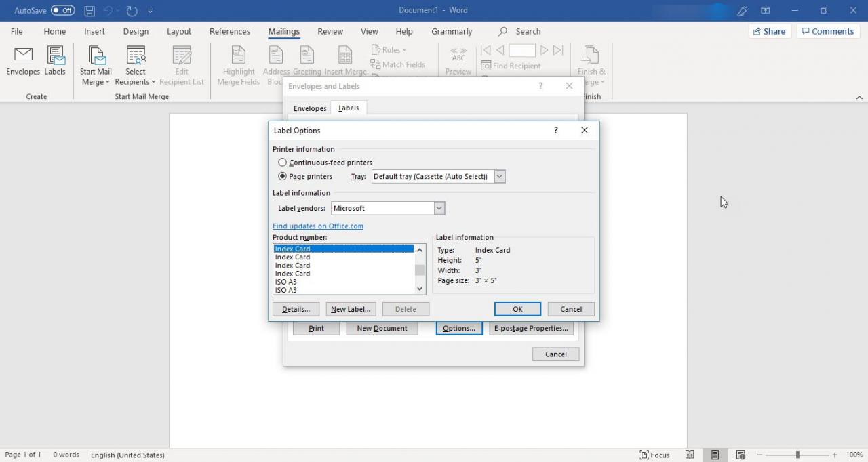Switch to Read Mode view icon
Screen dimensions: 868x462
click(690, 455)
